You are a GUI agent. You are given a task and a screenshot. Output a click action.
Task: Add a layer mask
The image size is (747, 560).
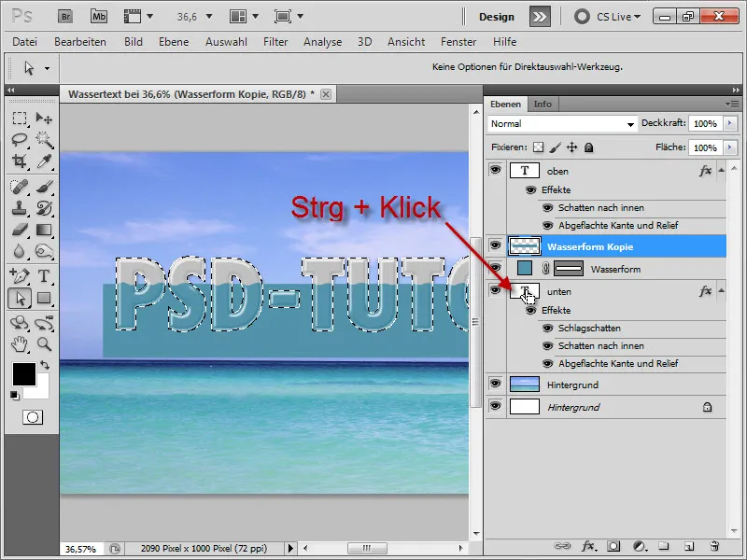point(613,546)
